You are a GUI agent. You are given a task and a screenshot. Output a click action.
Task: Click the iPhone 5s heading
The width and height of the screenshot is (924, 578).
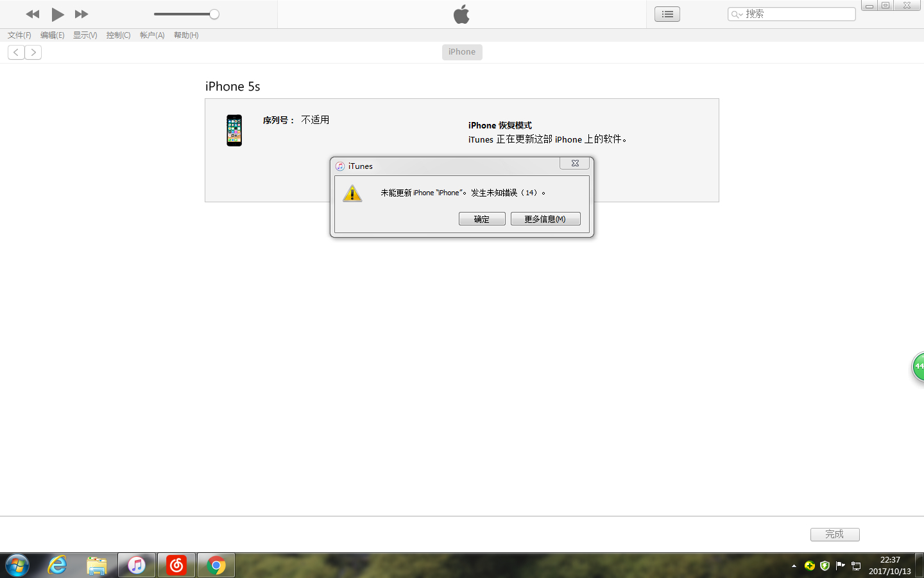[x=232, y=87]
